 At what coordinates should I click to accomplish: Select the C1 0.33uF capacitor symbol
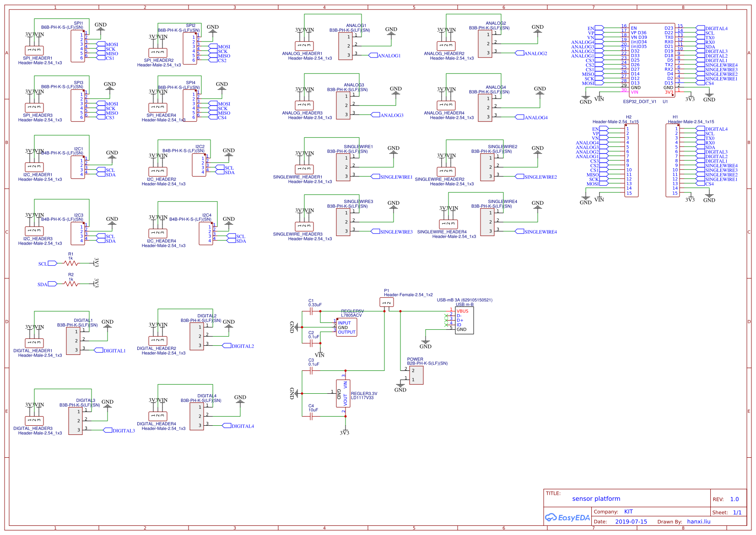[311, 311]
